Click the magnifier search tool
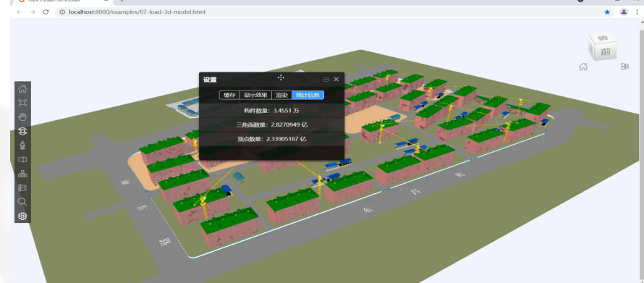This screenshot has width=644, height=283. (22, 202)
